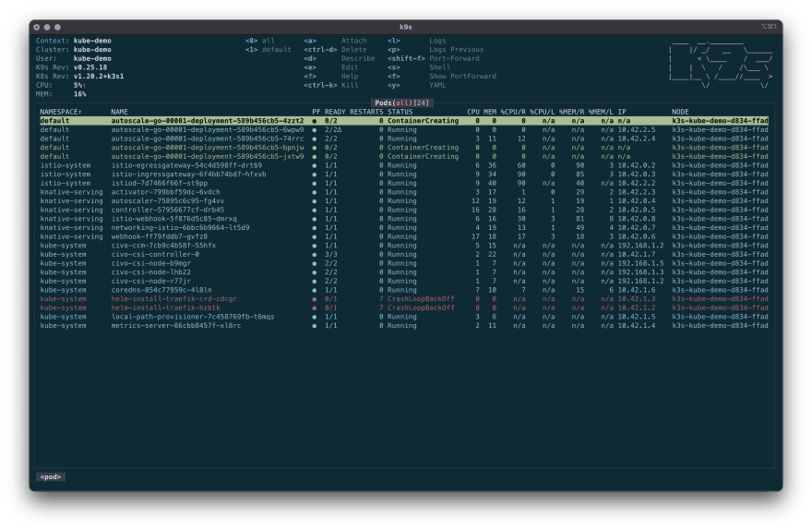
Task: Select helm-install-traefik-crd-cdcgr pod
Action: pyautogui.click(x=404, y=299)
